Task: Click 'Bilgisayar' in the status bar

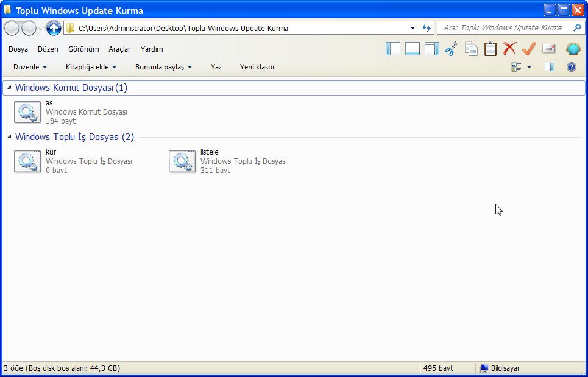Action: pos(506,368)
